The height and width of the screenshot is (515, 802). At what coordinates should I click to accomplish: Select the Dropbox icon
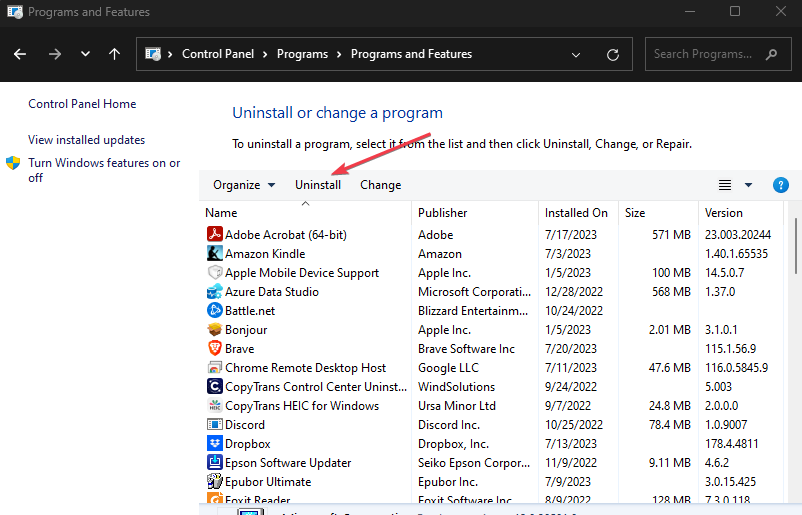[214, 443]
